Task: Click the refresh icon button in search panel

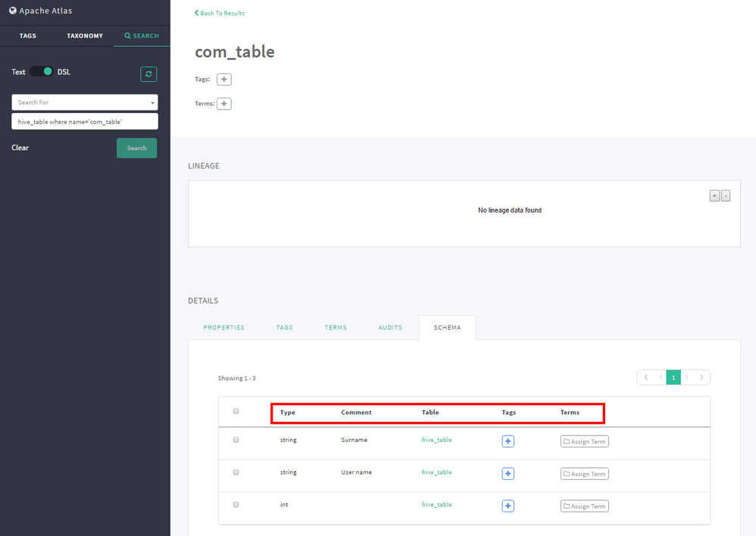Action: pyautogui.click(x=148, y=74)
